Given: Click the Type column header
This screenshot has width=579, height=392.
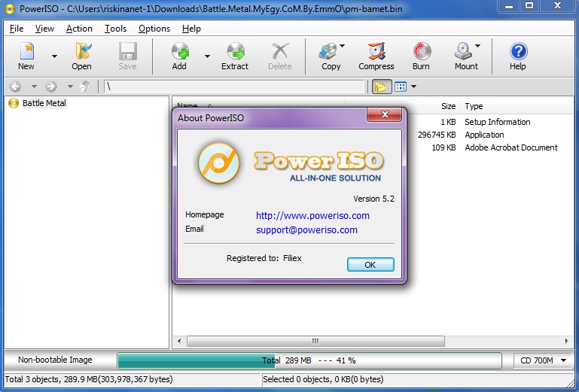Looking at the screenshot, I should (x=474, y=106).
